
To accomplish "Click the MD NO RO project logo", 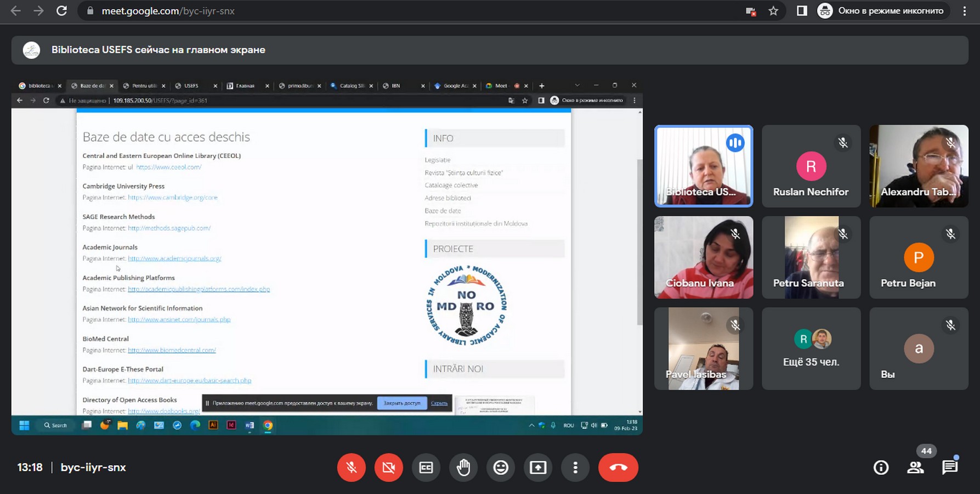I will tap(467, 305).
